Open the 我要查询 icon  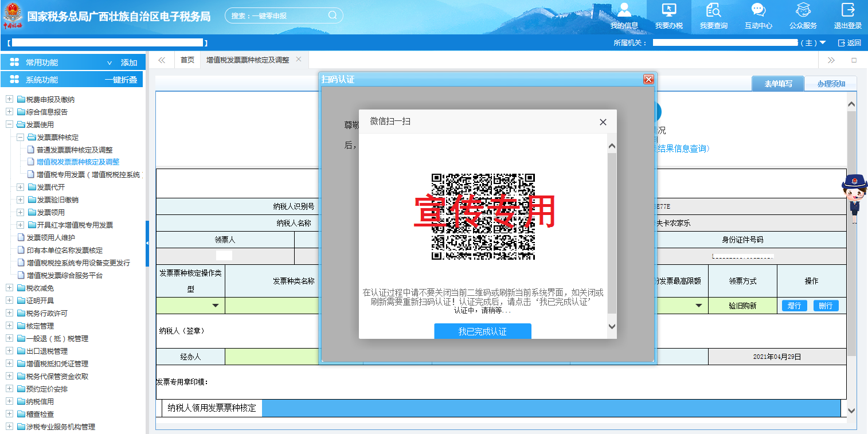point(713,11)
